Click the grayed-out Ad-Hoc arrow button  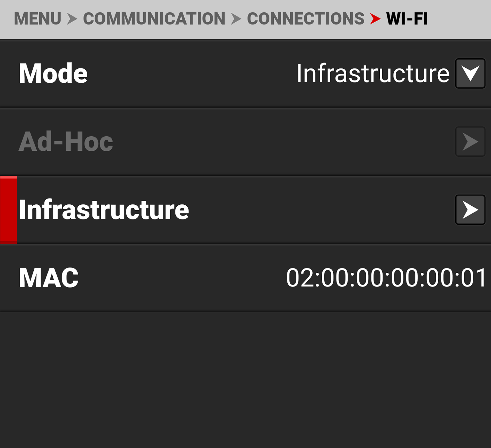(470, 142)
